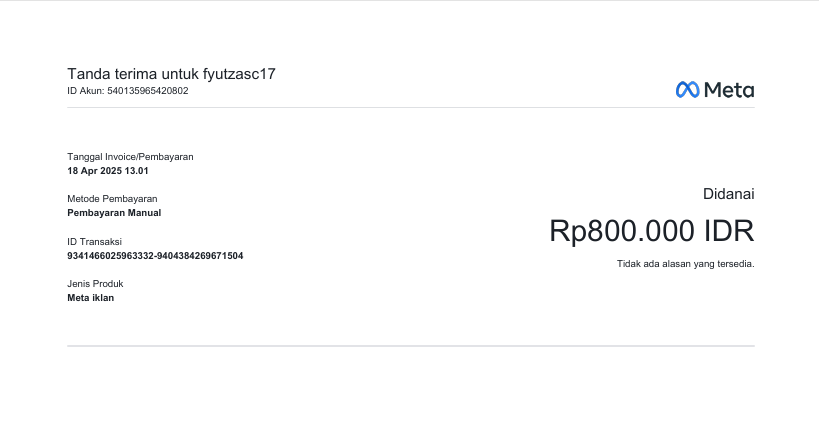Click the 'ID Akun:' label
This screenshot has width=819, height=445.
[x=85, y=91]
